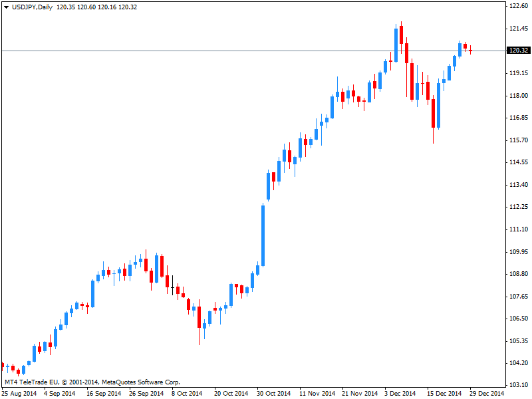The width and height of the screenshot is (532, 399).
Task: Click the 119.15 price scale label
Action: tap(519, 73)
